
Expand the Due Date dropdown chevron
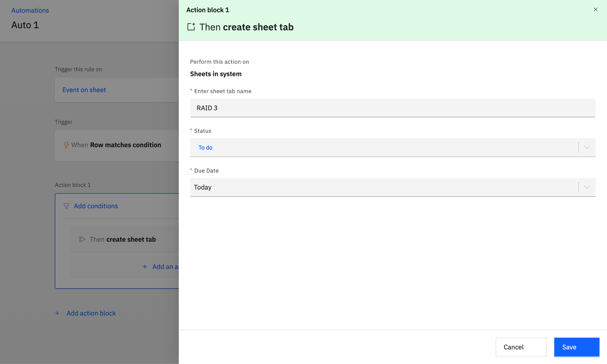pos(587,187)
